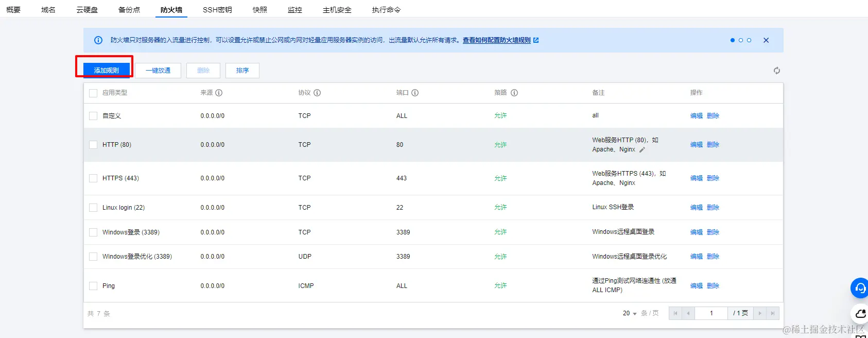This screenshot has height=338, width=868.
Task: Click 编辑 for the Linux login (22) rule
Action: [696, 208]
